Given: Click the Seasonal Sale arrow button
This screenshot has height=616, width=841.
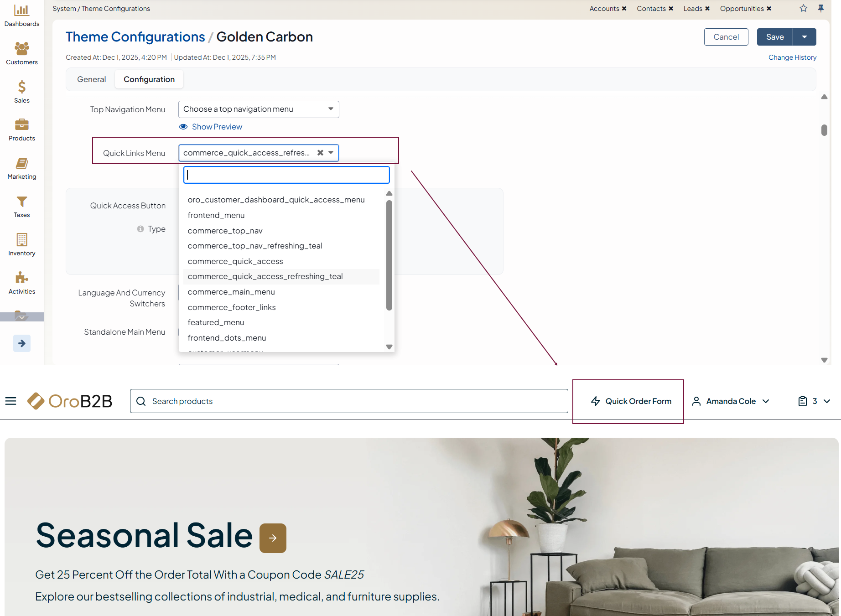Looking at the screenshot, I should tap(273, 538).
